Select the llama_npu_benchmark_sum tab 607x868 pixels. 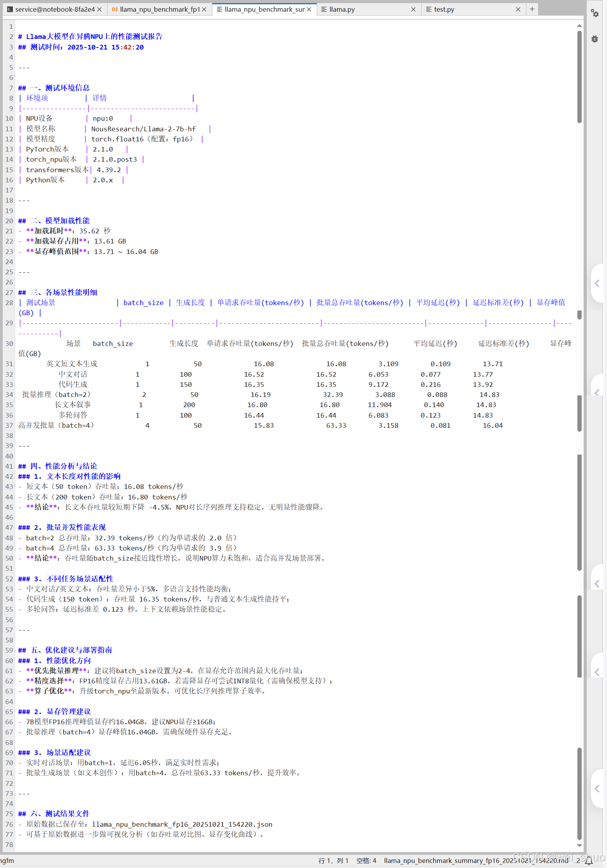[265, 9]
